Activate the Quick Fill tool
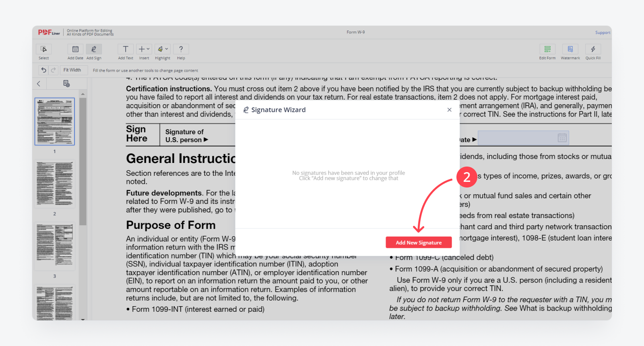This screenshot has height=346, width=644. tap(593, 49)
